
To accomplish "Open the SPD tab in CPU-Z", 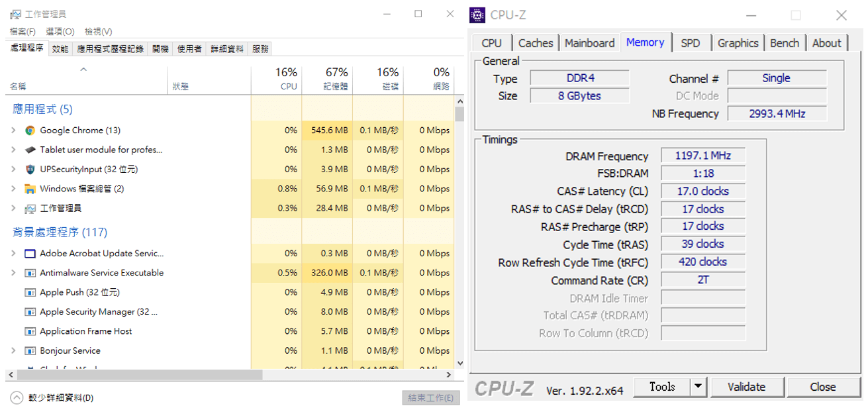I will (x=690, y=43).
